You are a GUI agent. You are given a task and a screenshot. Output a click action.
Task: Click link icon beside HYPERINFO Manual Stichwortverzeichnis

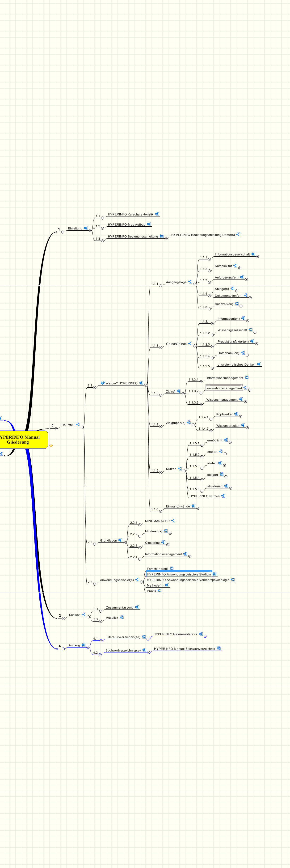click(x=218, y=648)
